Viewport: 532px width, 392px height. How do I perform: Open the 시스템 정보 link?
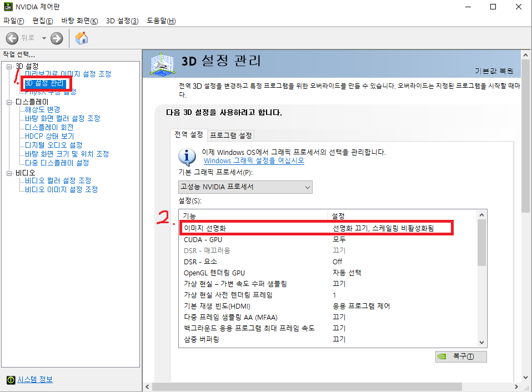pos(35,380)
